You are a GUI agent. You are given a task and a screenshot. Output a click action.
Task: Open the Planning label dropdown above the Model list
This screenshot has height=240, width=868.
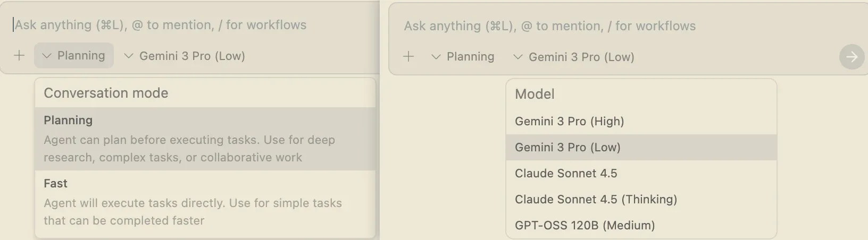[470, 57]
